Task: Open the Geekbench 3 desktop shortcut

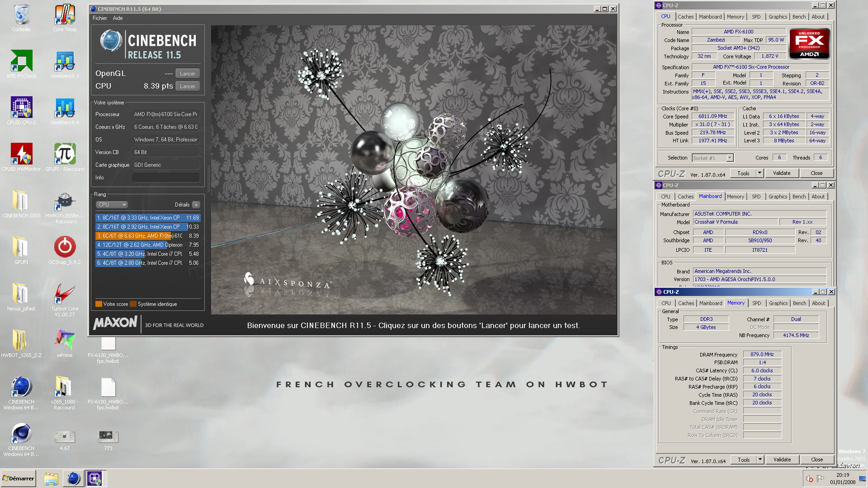Action: click(65, 65)
